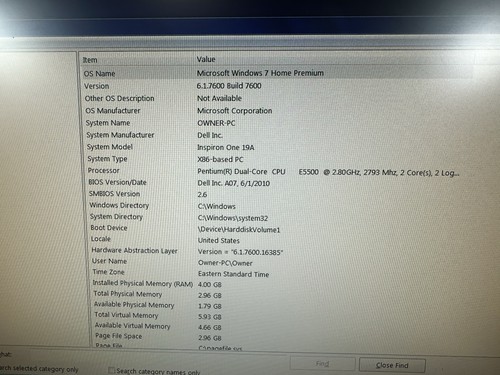Click Dell Inc. A07, 6/1/2010 value

234,183
